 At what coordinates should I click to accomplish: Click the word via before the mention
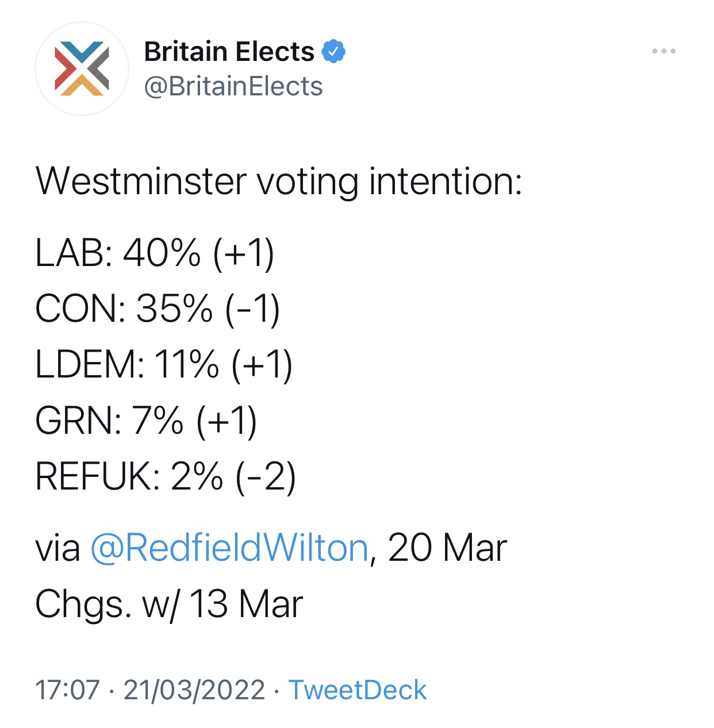[57, 548]
